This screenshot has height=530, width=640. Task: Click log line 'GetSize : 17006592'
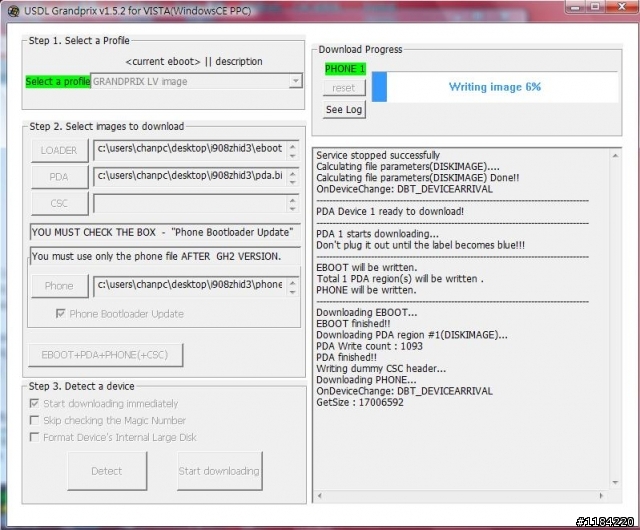[360, 402]
